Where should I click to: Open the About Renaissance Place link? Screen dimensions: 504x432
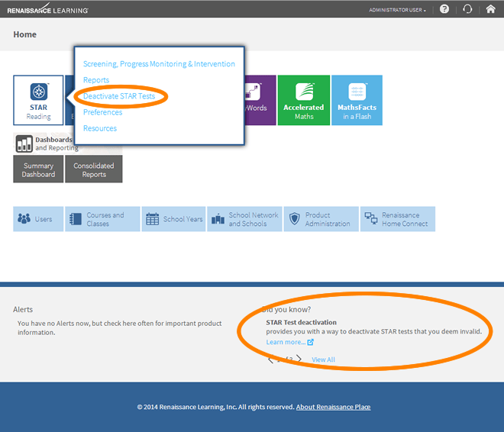[x=333, y=407]
